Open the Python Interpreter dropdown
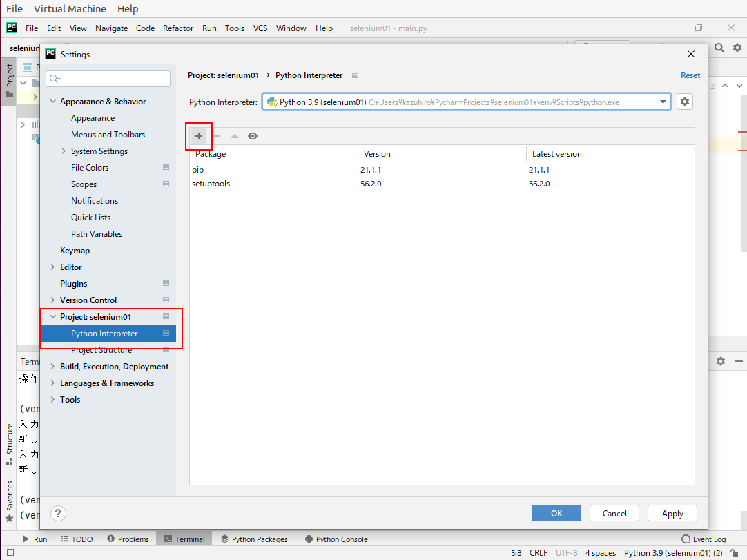Image resolution: width=747 pixels, height=560 pixels. (x=663, y=102)
